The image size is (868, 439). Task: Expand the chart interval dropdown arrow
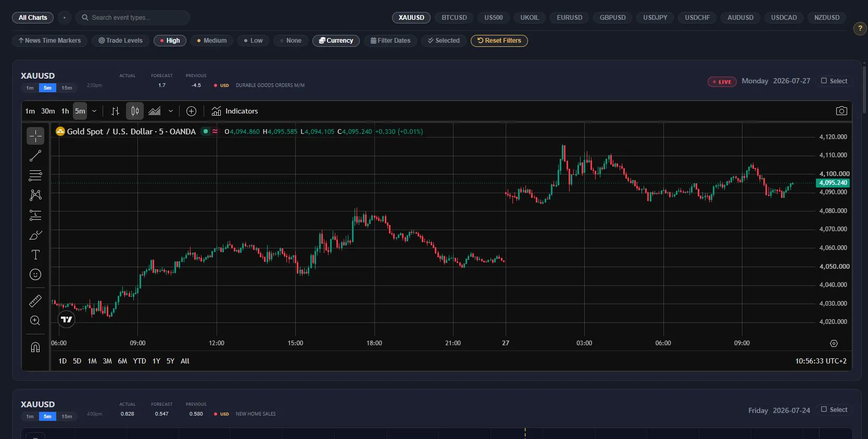tap(94, 111)
